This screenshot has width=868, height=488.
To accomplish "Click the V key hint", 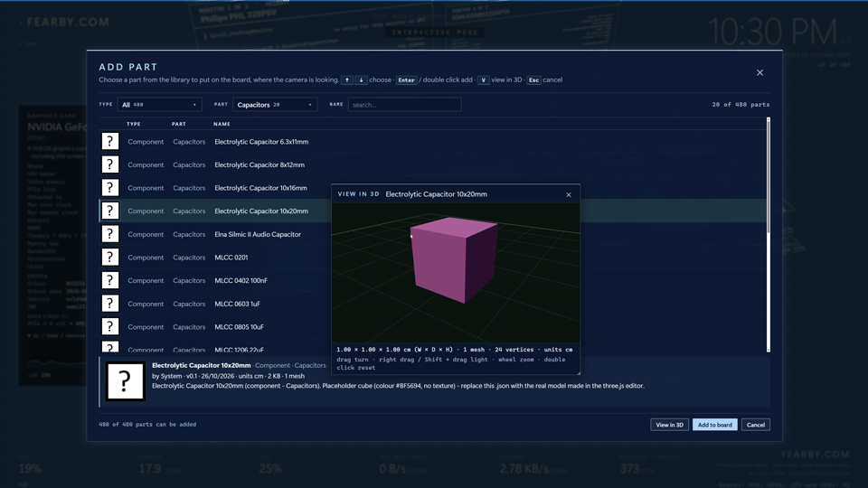I will click(483, 80).
